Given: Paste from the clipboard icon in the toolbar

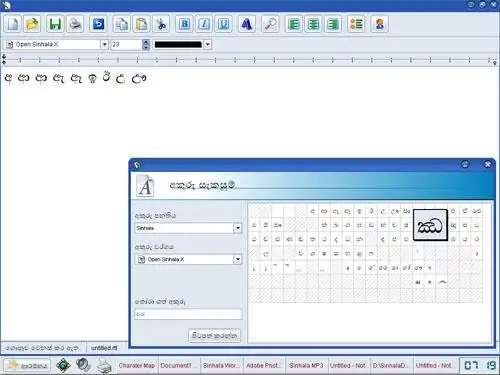Looking at the screenshot, I should pos(141,24).
